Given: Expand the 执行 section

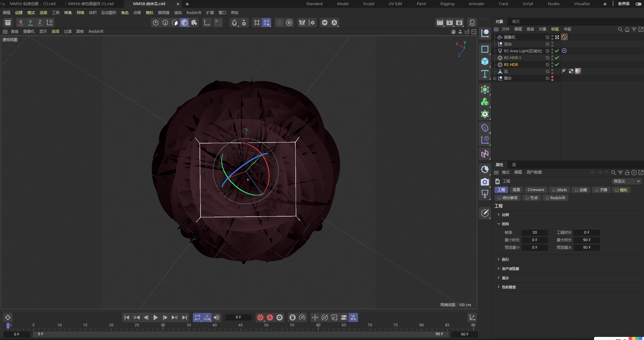Looking at the screenshot, I should (x=499, y=259).
